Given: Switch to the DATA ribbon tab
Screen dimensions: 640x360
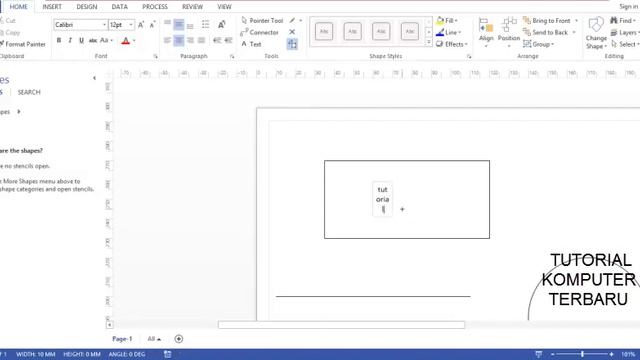Looking at the screenshot, I should [120, 7].
